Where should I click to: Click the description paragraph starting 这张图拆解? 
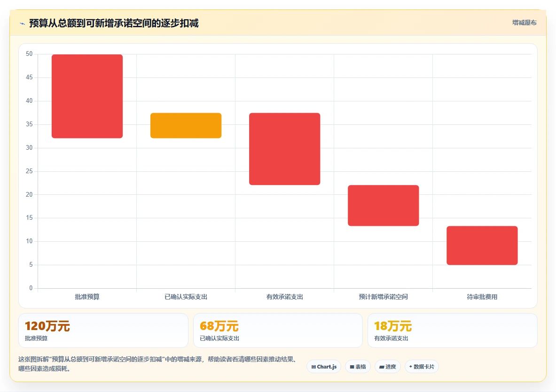[158, 364]
